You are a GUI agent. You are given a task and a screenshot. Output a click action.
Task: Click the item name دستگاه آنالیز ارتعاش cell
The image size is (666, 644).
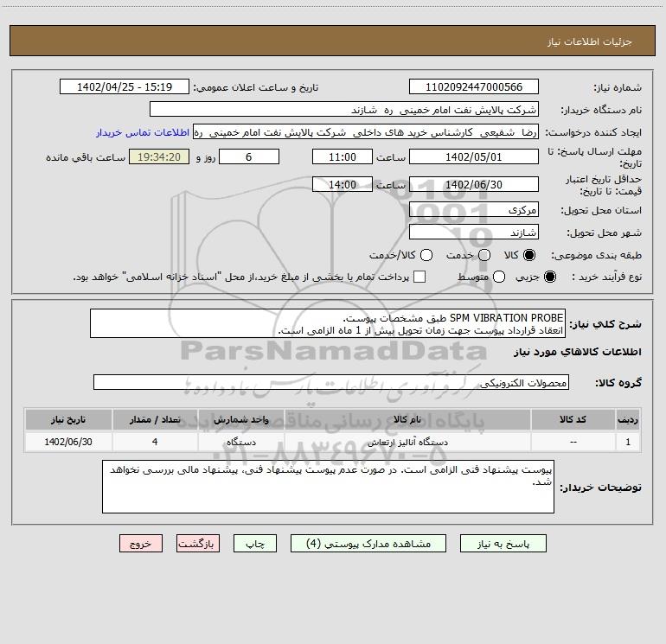click(x=407, y=442)
